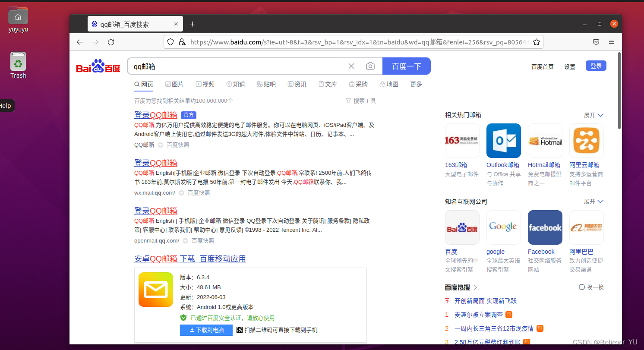Image resolution: width=644 pixels, height=350 pixels.
Task: Open dropdown arrow next to QQ邮箱 百度快照
Action: 161,145
